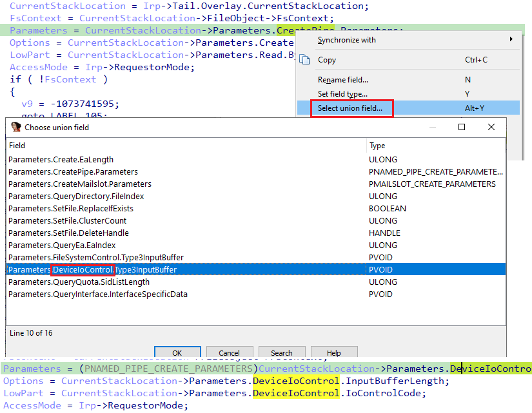532x413 pixels.
Task: Expand the Synchronize with submenu
Action: click(x=347, y=39)
